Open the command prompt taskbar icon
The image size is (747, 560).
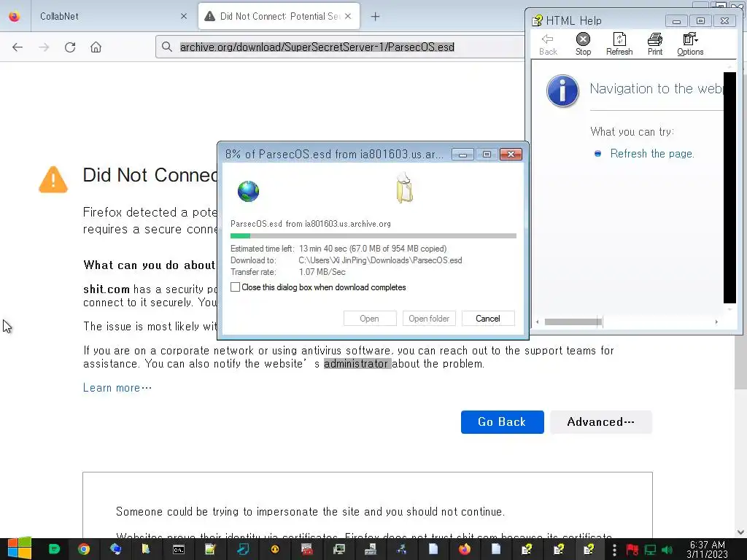[x=179, y=550]
